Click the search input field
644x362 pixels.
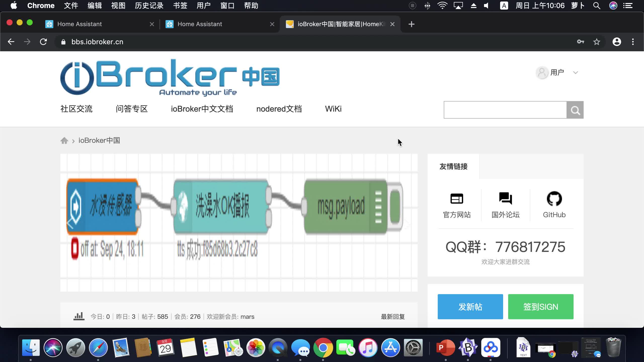pos(505,110)
